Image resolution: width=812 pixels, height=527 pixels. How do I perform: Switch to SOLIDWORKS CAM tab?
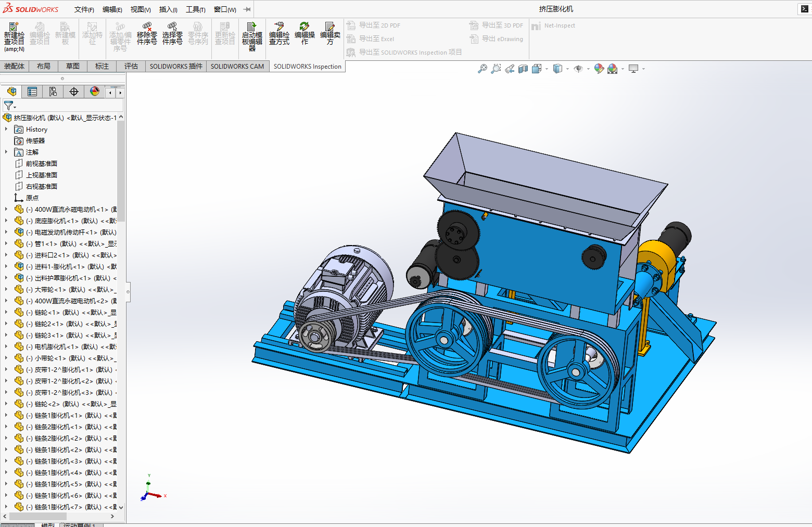click(x=237, y=66)
